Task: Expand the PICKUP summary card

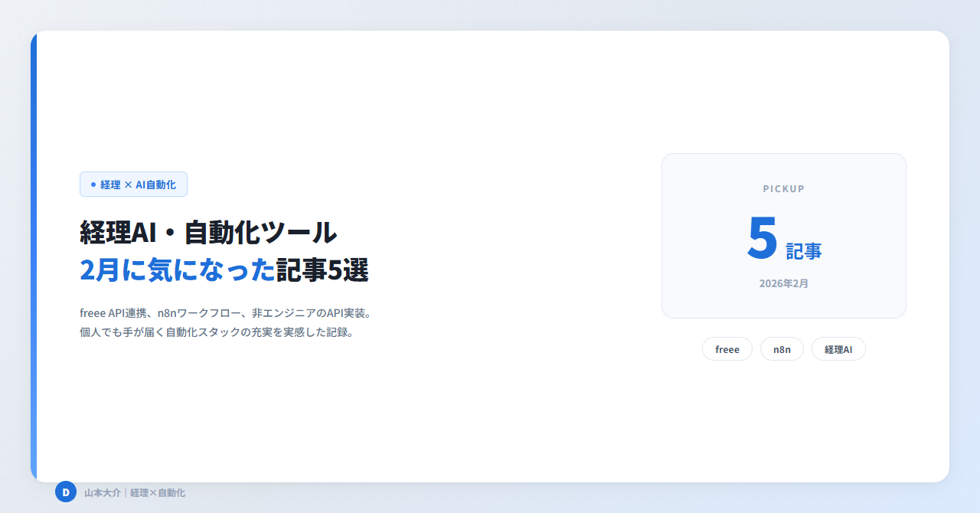Action: (783, 235)
